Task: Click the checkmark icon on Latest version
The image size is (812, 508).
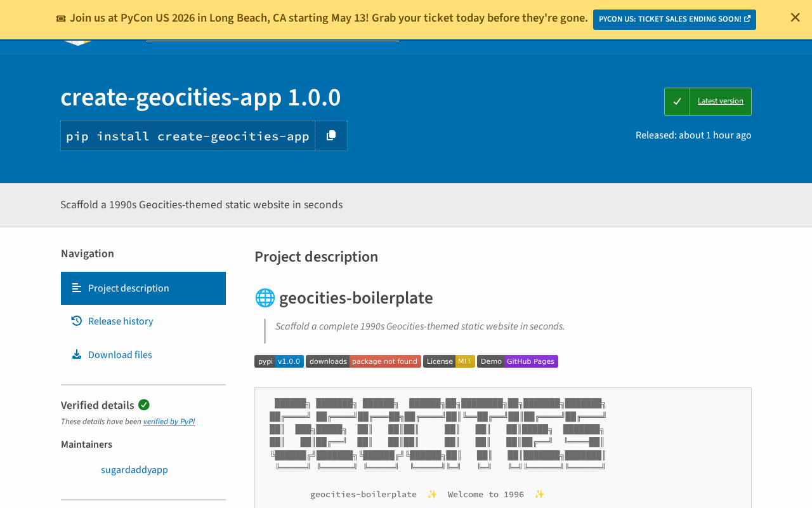Action: click(x=678, y=102)
